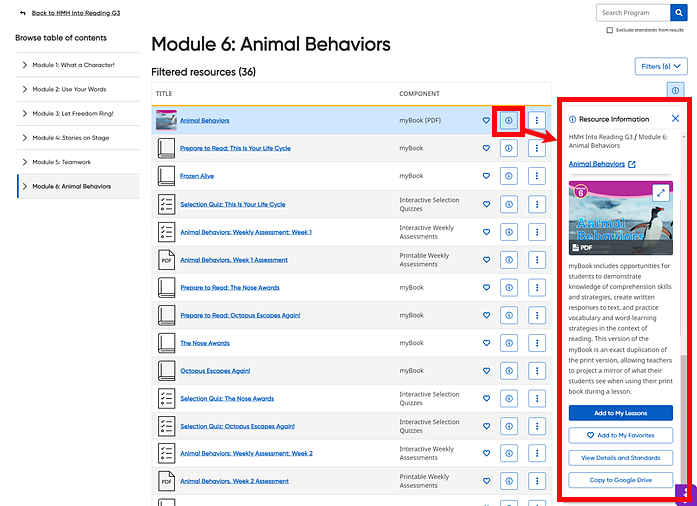Image resolution: width=697 pixels, height=506 pixels.
Task: Expand Module 2: Use Your Words
Action: click(24, 89)
